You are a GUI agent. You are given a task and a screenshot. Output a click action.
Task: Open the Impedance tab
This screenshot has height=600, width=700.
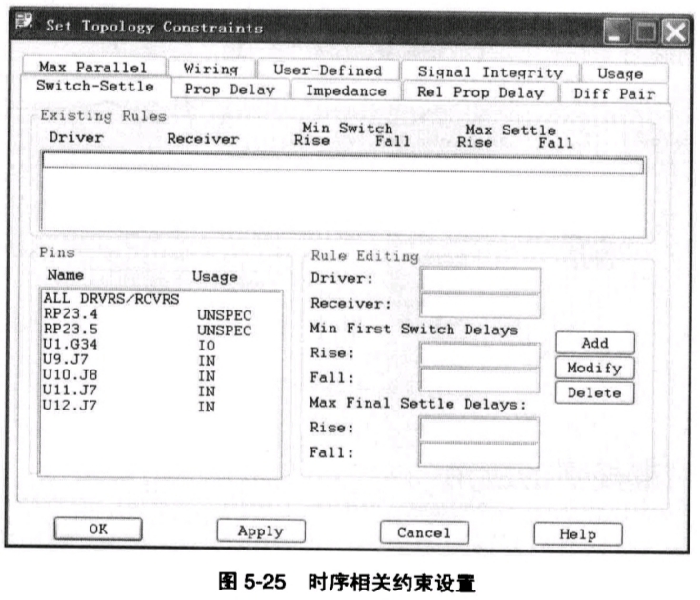click(347, 91)
